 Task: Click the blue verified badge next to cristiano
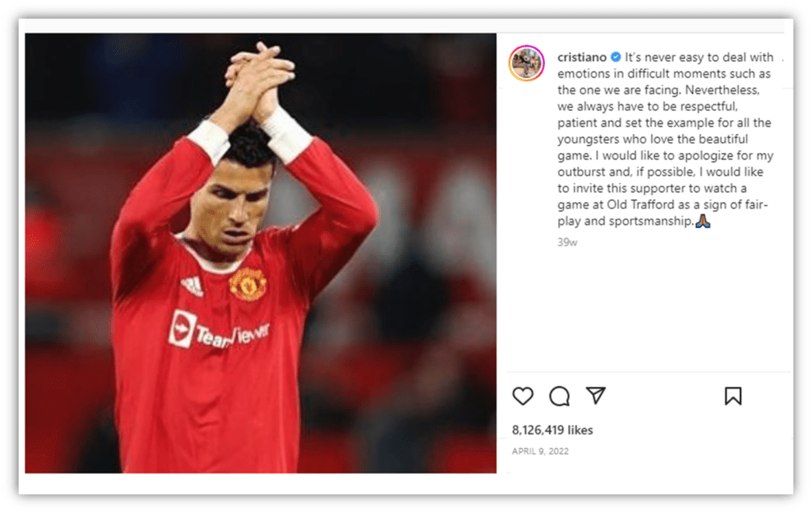point(615,57)
